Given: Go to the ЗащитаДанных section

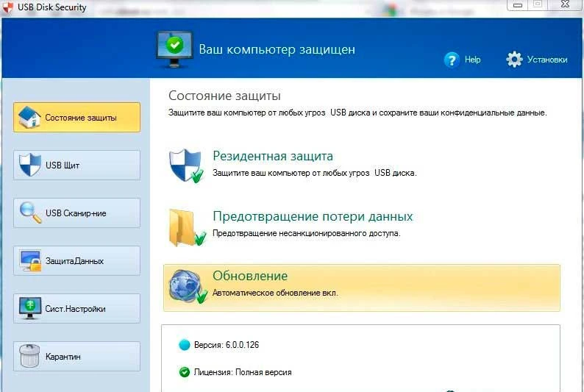Looking at the screenshot, I should (x=76, y=260).
